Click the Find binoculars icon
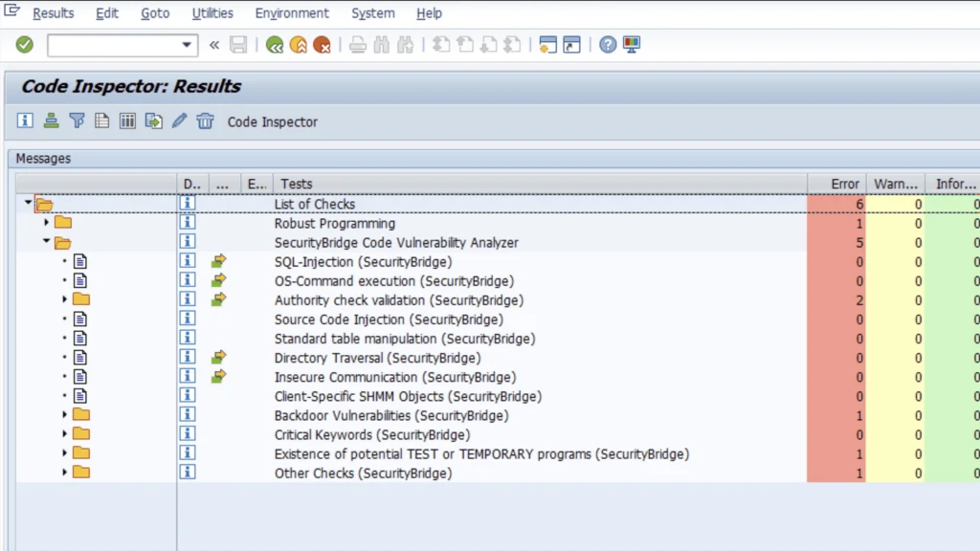The image size is (980, 551). 381,45
